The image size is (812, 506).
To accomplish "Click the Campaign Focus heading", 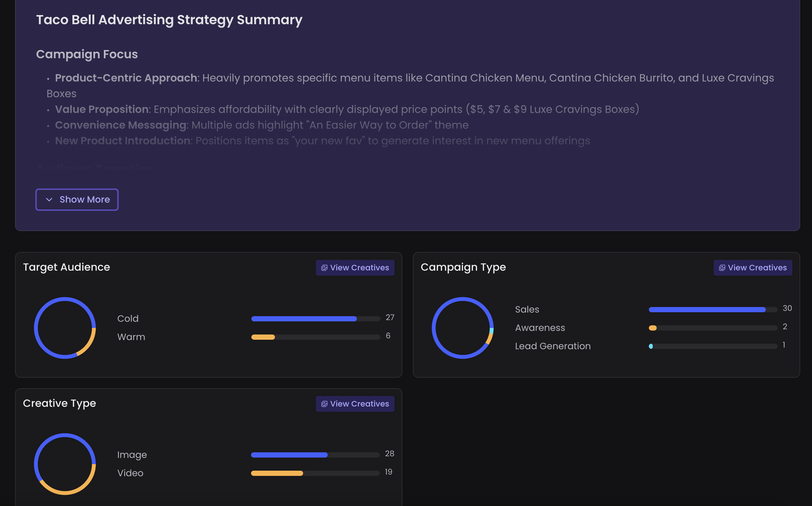I will pos(87,54).
